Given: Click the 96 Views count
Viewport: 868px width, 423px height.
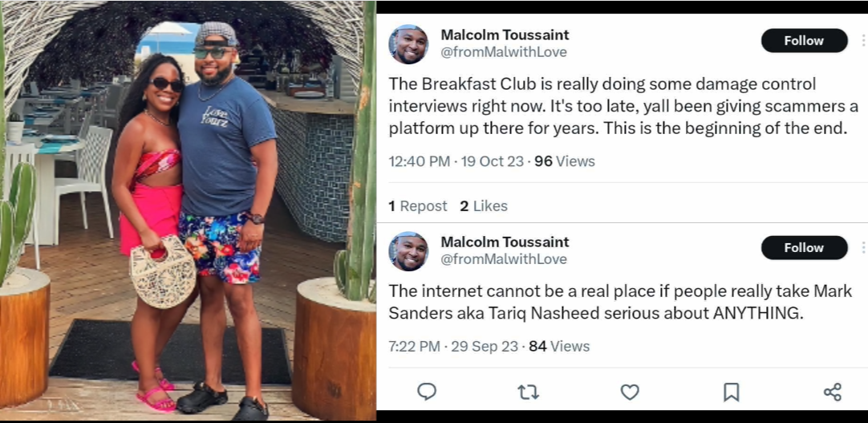Looking at the screenshot, I should click(564, 161).
